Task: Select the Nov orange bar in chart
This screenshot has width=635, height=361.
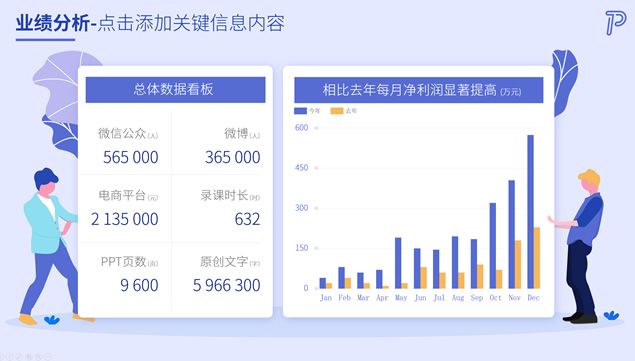Action: 518,264
